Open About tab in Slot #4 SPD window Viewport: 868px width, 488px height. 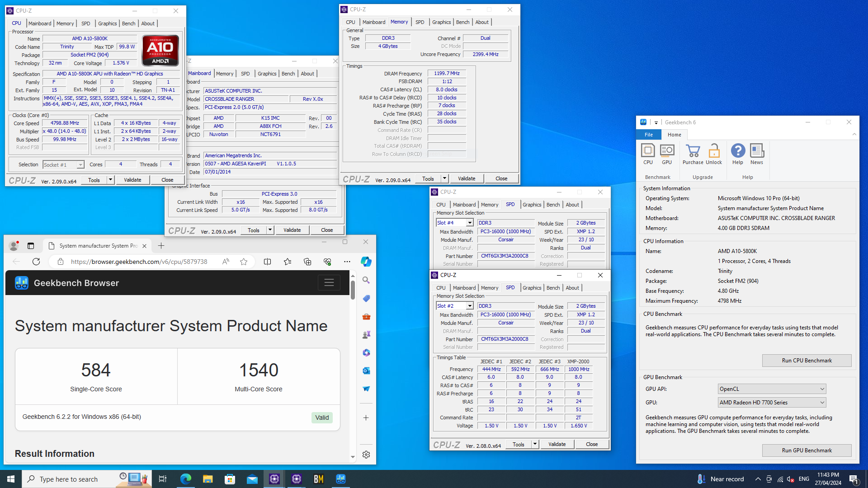(572, 205)
